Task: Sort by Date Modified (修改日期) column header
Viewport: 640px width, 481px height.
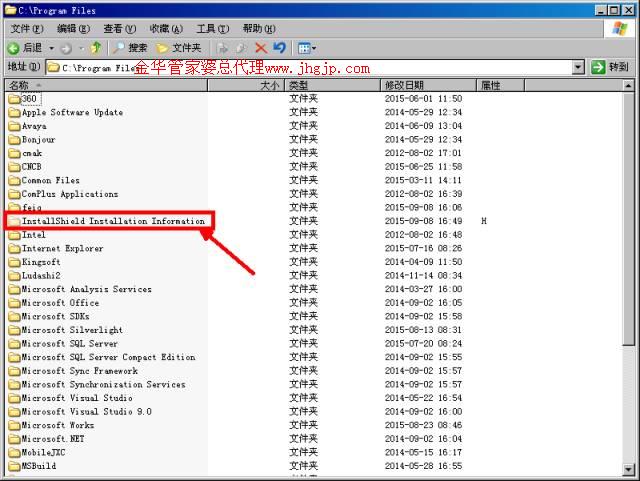Action: (x=428, y=85)
